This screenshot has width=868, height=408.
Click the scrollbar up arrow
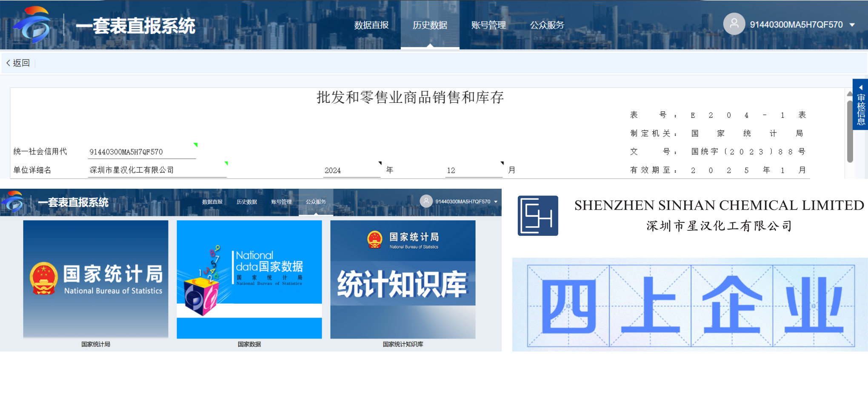tap(850, 93)
